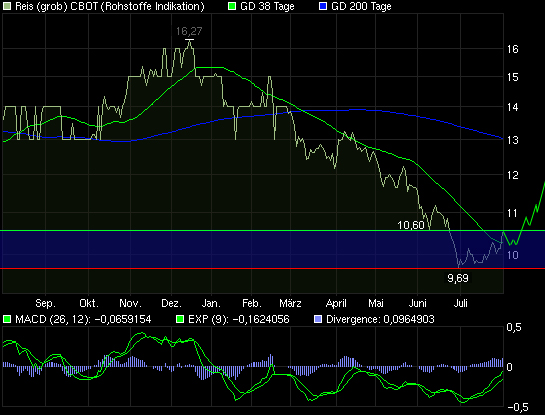
Task: Select the Juli month label on axis
Action: (x=461, y=303)
